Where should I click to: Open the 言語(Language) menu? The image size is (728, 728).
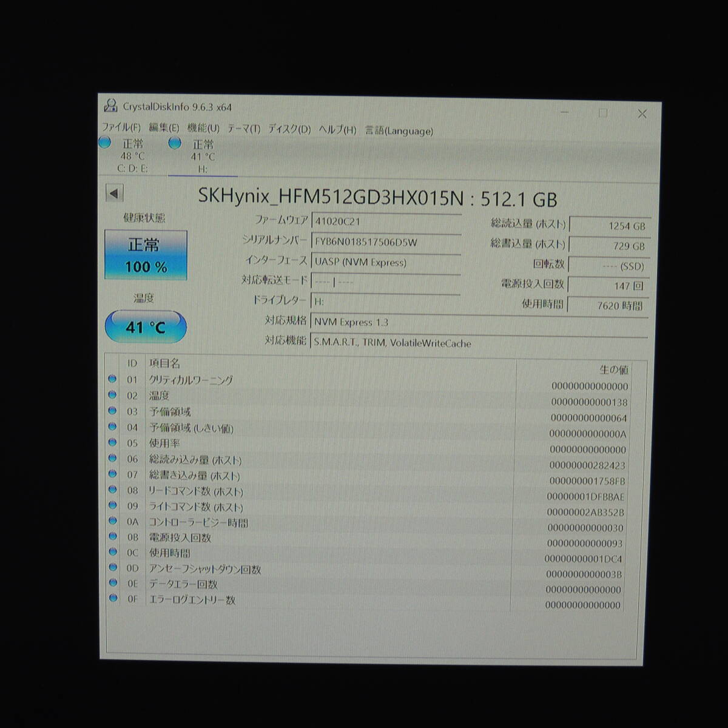click(399, 131)
